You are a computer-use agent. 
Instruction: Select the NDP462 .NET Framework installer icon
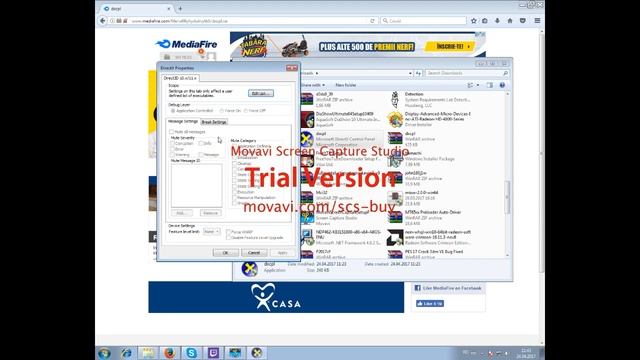pyautogui.click(x=307, y=237)
